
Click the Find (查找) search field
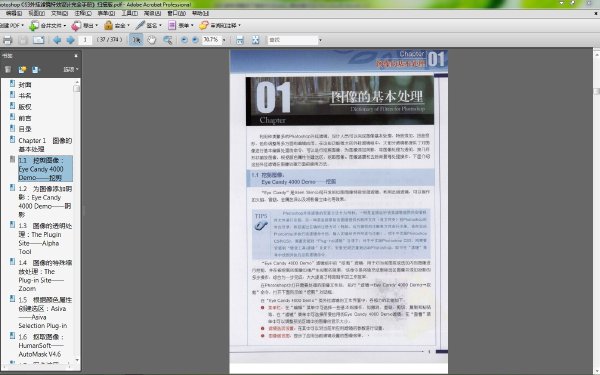point(292,40)
